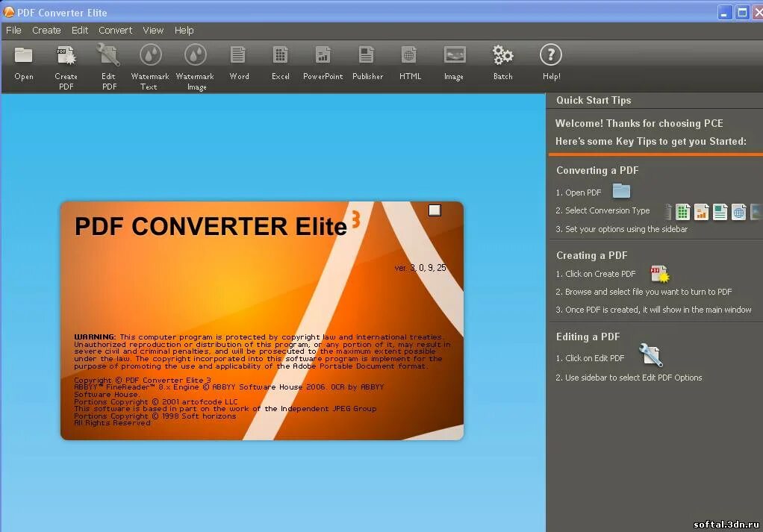
Task: Click the PDF Converter Elite title bar logo
Action: (x=9, y=12)
